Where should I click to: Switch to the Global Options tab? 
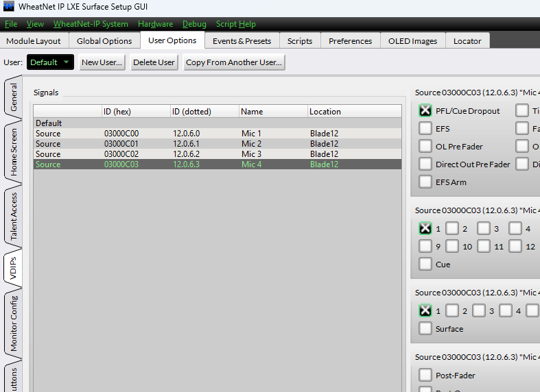pos(104,41)
